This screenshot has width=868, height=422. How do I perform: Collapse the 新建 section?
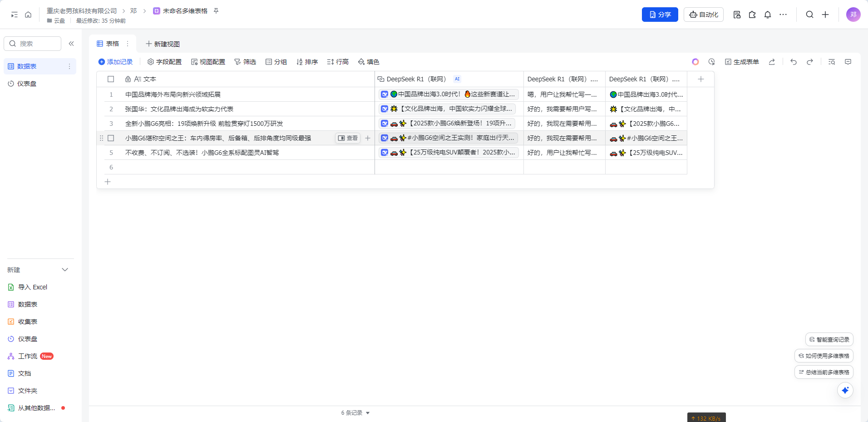65,270
